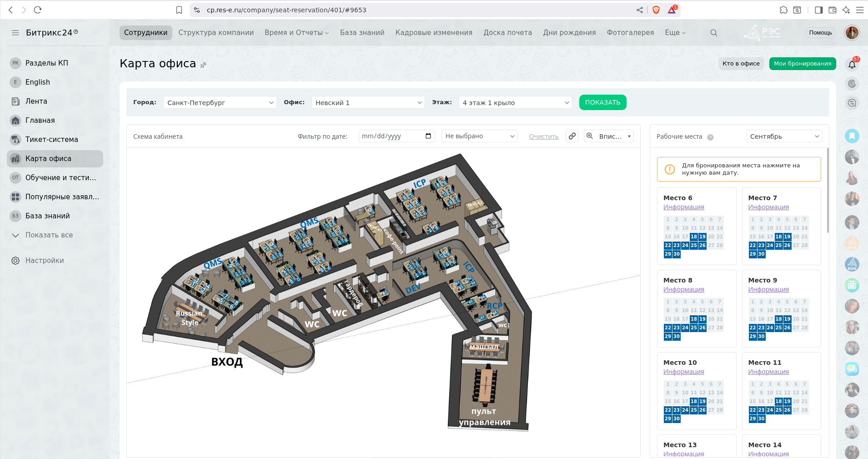This screenshot has height=459, width=868.
Task: Go to Тикет-система in sidebar
Action: (51, 140)
